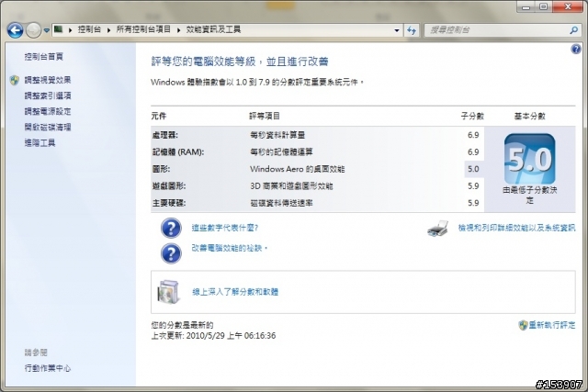Screen dimensions: 588x392
Task: Open 控制台首頁 in the sidebar
Action: [44, 57]
